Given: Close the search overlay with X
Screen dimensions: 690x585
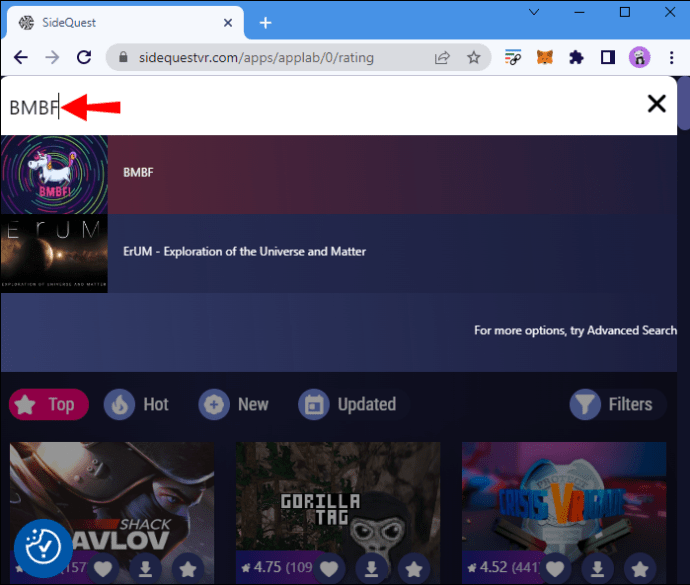Looking at the screenshot, I should pyautogui.click(x=657, y=104).
